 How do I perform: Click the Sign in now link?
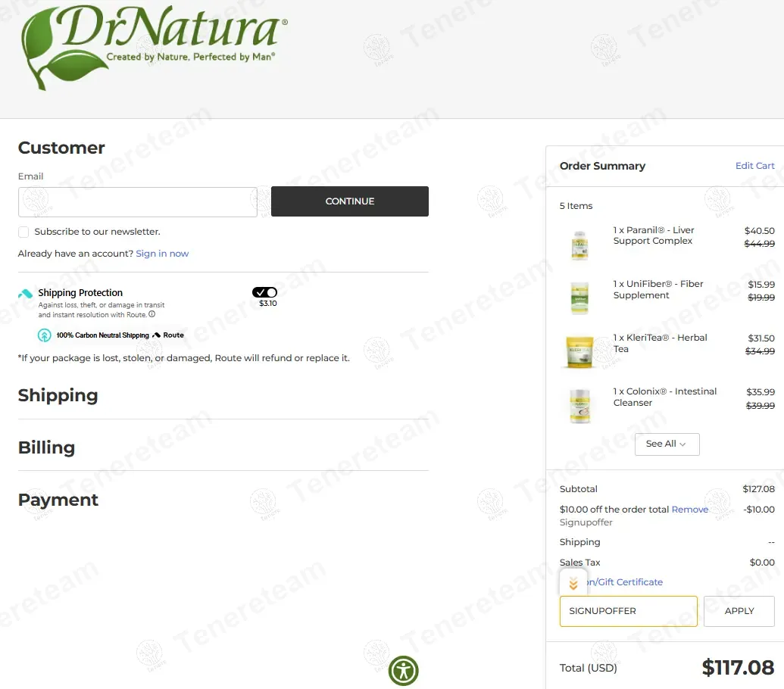pos(162,254)
